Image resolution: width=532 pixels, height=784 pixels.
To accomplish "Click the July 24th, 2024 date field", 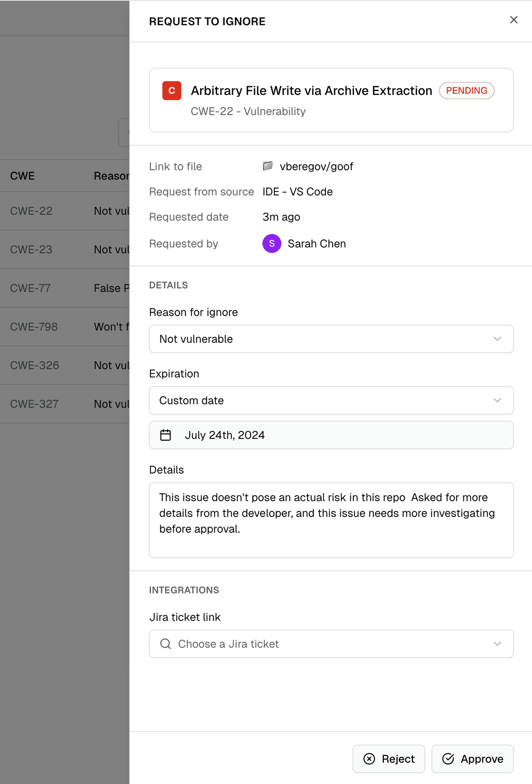I will pos(331,435).
